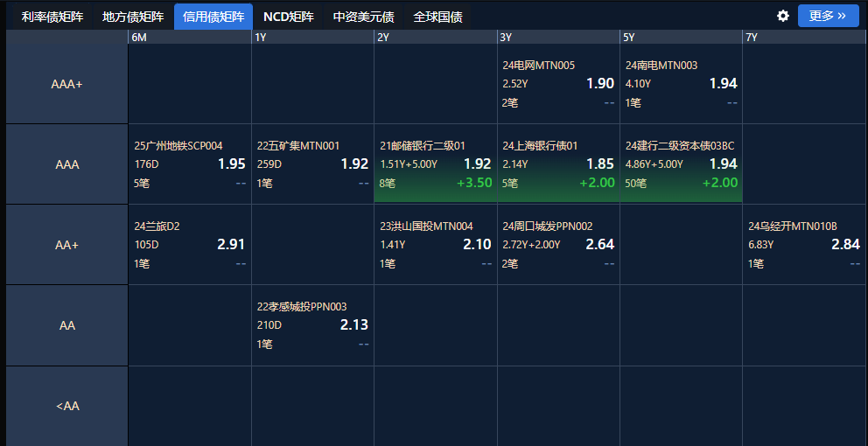Switch to the 利率债矩阵 tab
Screen dimensions: 868x446
point(52,17)
